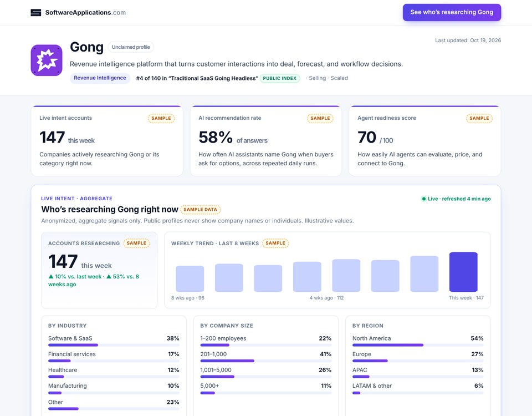Click the APAC progress bar
The width and height of the screenshot is (532, 416).
click(x=418, y=377)
